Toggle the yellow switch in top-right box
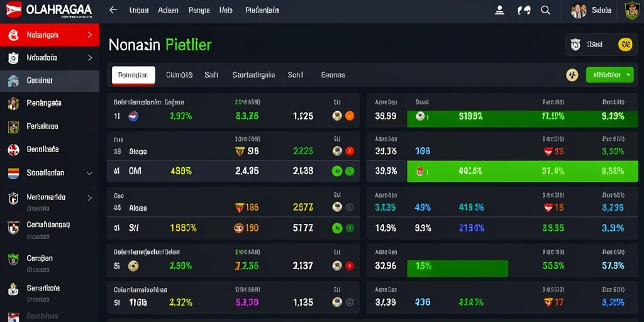The height and width of the screenshot is (322, 644). coord(625,45)
